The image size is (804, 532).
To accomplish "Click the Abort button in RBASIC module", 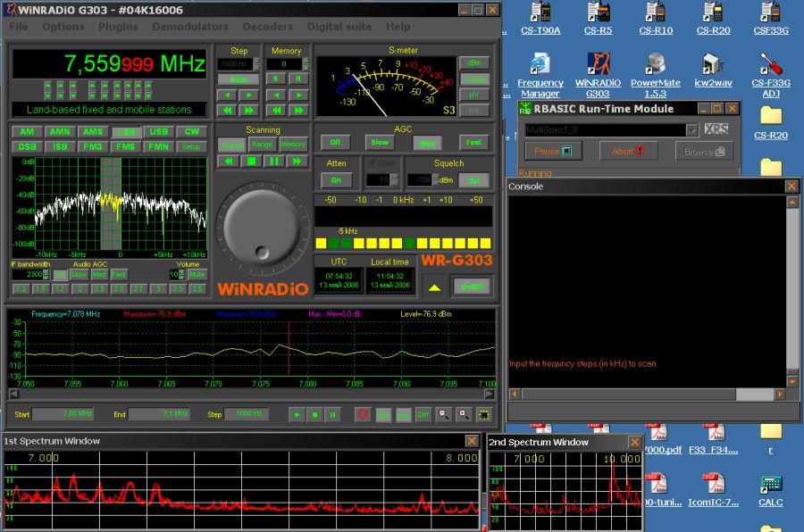I will click(x=628, y=151).
